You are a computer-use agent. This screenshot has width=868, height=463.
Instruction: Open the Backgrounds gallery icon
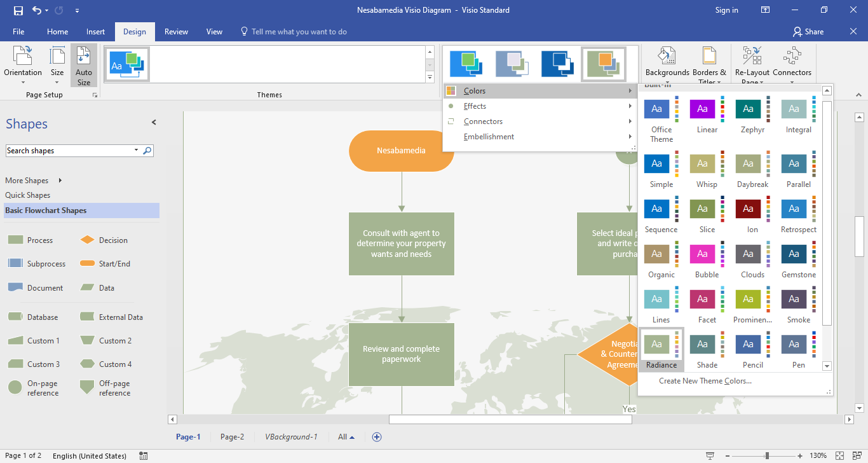667,57
